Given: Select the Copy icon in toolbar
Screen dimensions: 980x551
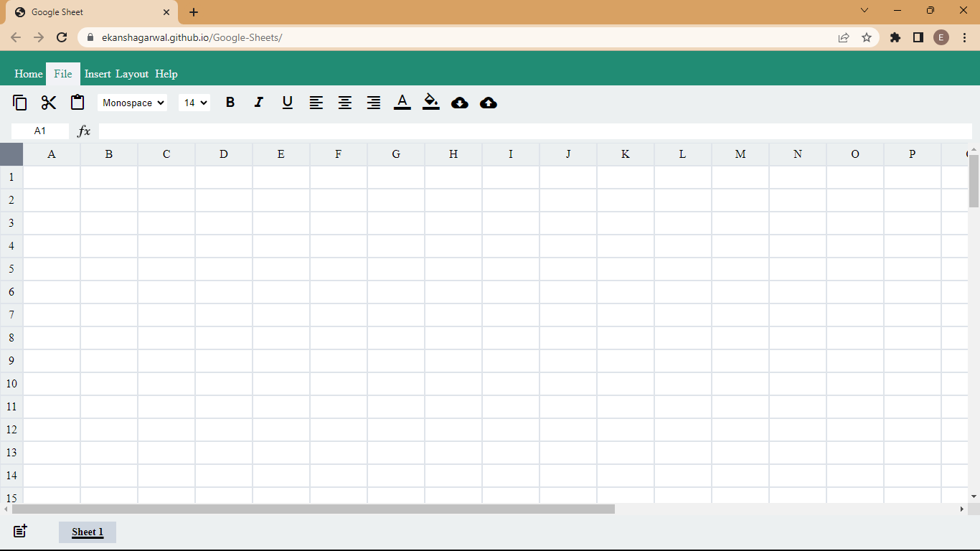Looking at the screenshot, I should pyautogui.click(x=19, y=103).
